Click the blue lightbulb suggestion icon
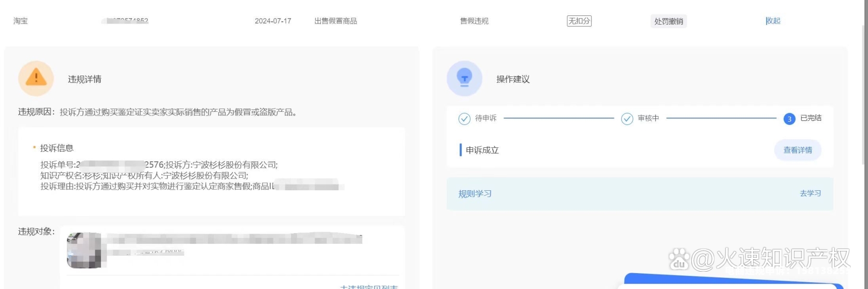The width and height of the screenshot is (868, 289). point(464,78)
